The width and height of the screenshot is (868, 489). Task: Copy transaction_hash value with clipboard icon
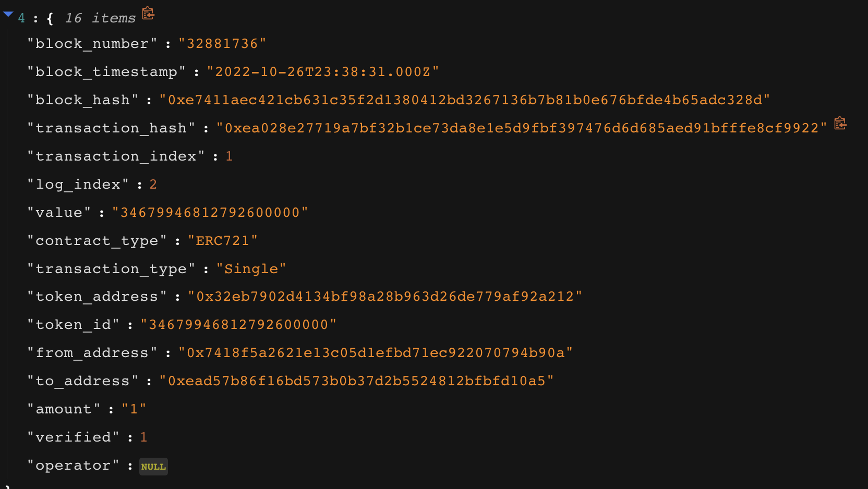click(840, 124)
